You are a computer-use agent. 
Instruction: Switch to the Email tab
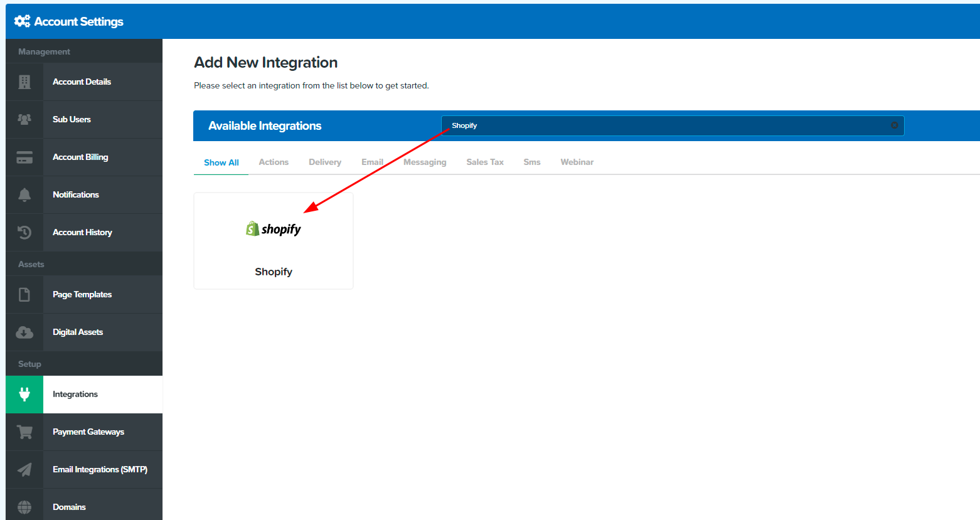(x=372, y=162)
